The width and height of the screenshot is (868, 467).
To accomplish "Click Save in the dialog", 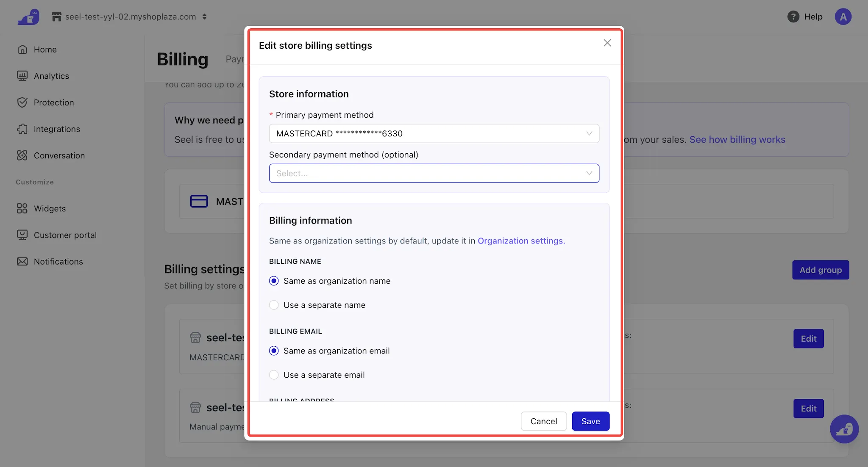I will pos(591,421).
